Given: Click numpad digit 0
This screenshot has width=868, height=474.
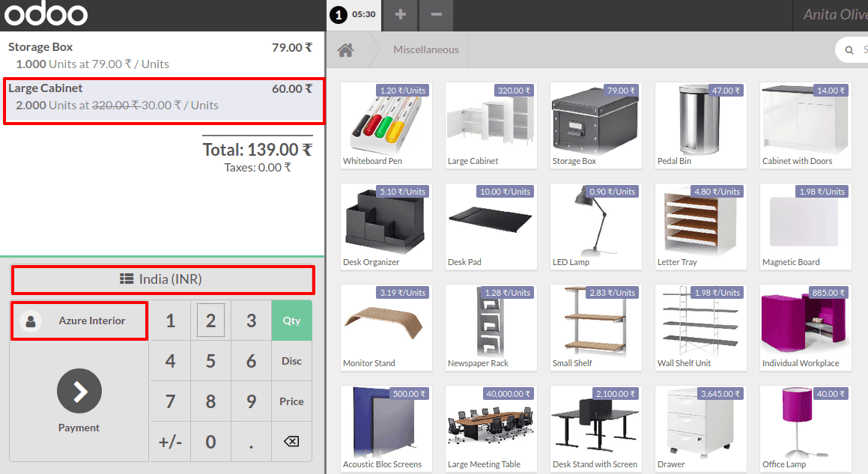Looking at the screenshot, I should click(x=211, y=441).
